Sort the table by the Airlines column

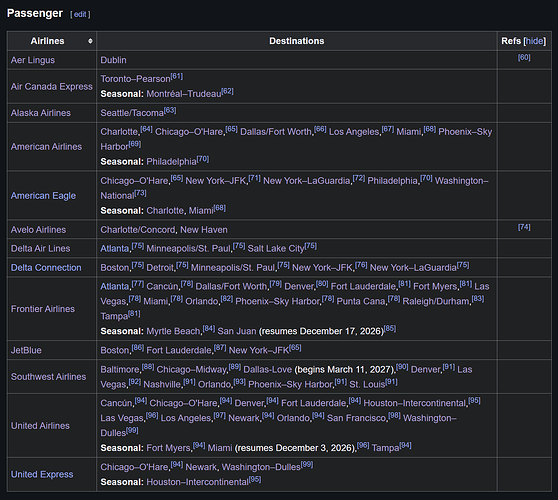click(x=90, y=41)
